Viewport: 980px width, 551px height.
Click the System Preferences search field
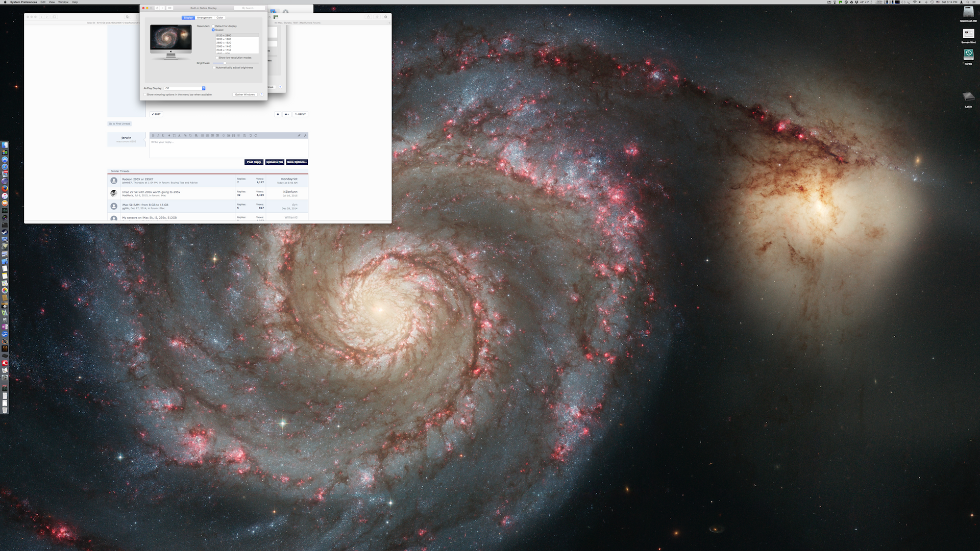tap(250, 8)
